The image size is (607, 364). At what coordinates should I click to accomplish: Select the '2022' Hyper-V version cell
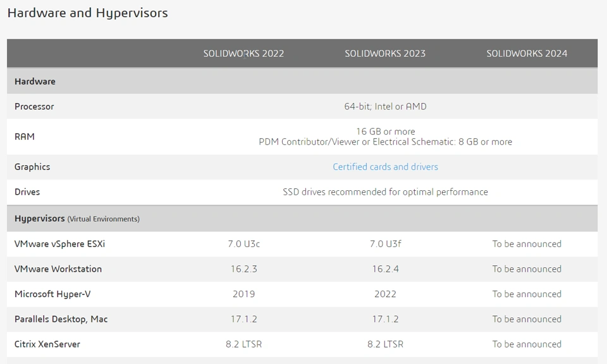pyautogui.click(x=385, y=294)
